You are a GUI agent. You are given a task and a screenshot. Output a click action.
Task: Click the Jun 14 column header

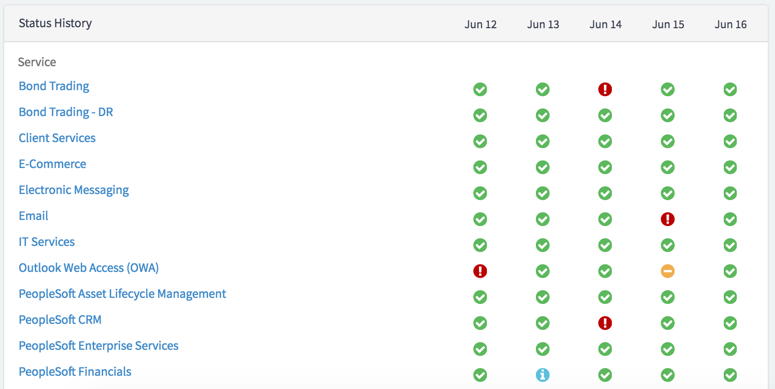coord(605,24)
